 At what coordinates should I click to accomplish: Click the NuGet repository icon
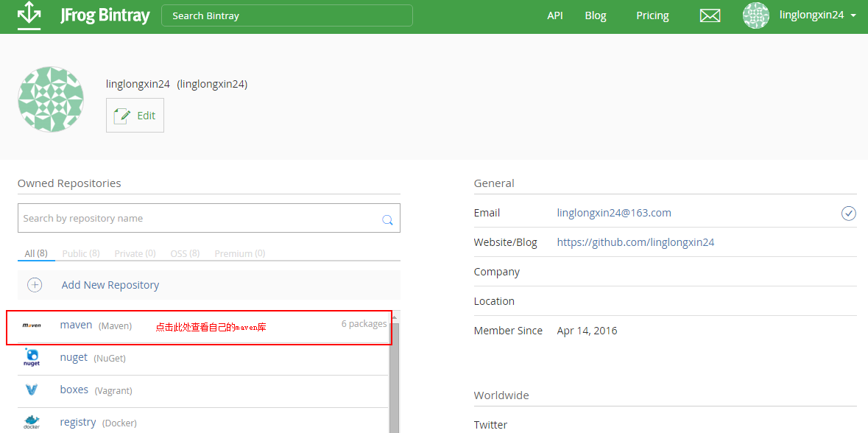coord(32,358)
